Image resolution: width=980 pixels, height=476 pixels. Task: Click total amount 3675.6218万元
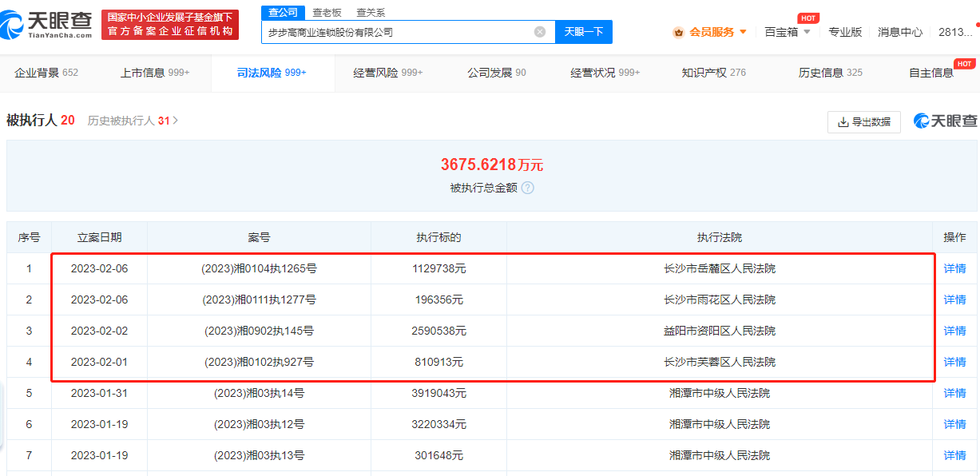coord(491,165)
